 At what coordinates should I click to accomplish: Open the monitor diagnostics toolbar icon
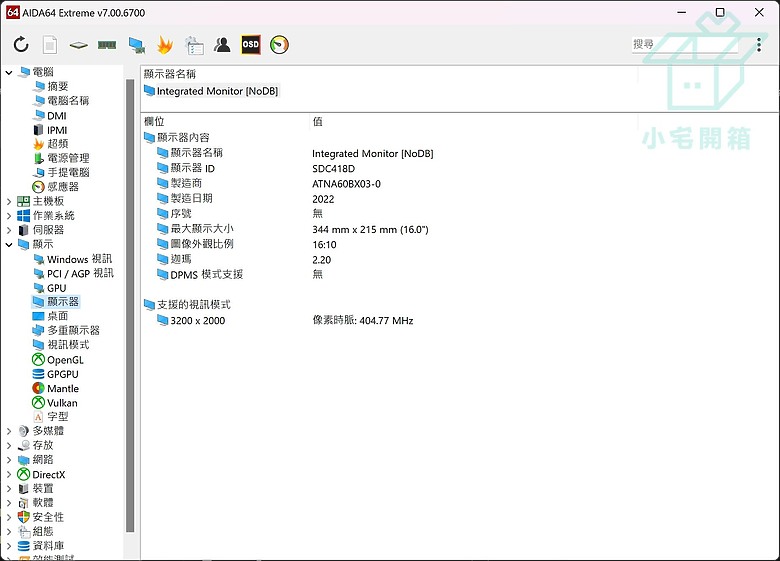[136, 45]
